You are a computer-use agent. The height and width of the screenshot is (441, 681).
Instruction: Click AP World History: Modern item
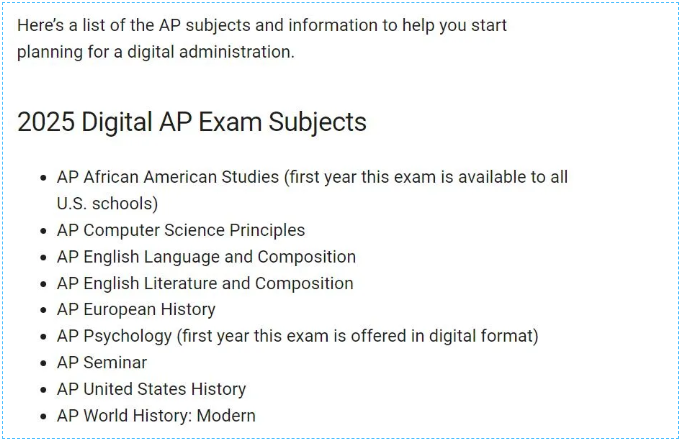point(156,415)
